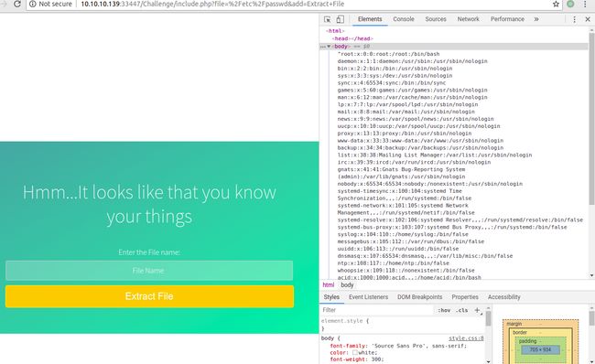Viewport: 595px width, 364px height.
Task: Show more DevTools tabs with the chevron
Action: [x=536, y=19]
